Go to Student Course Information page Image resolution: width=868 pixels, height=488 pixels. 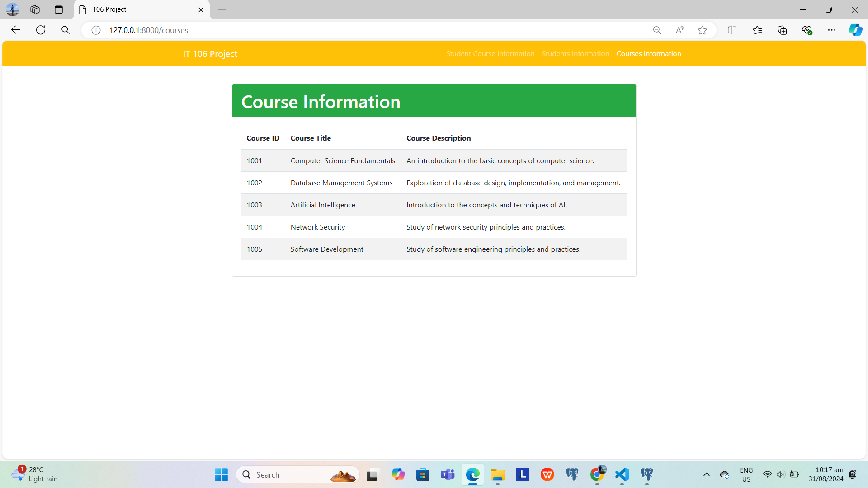click(490, 53)
